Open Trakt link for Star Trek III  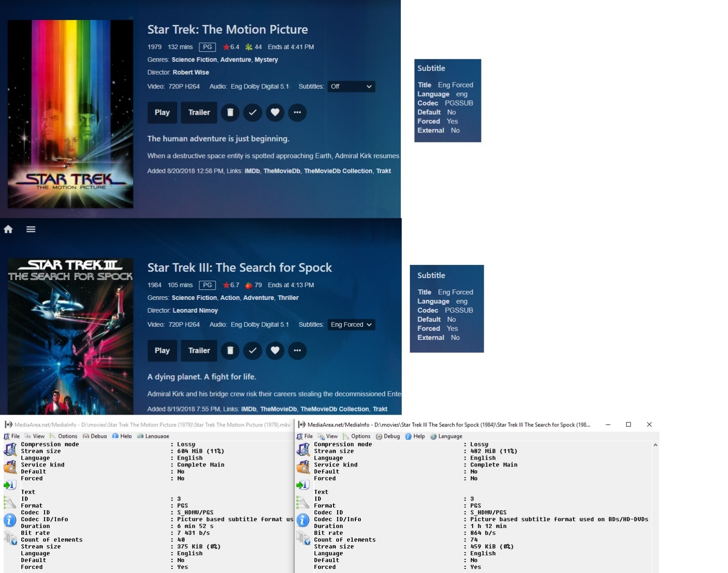tap(380, 409)
